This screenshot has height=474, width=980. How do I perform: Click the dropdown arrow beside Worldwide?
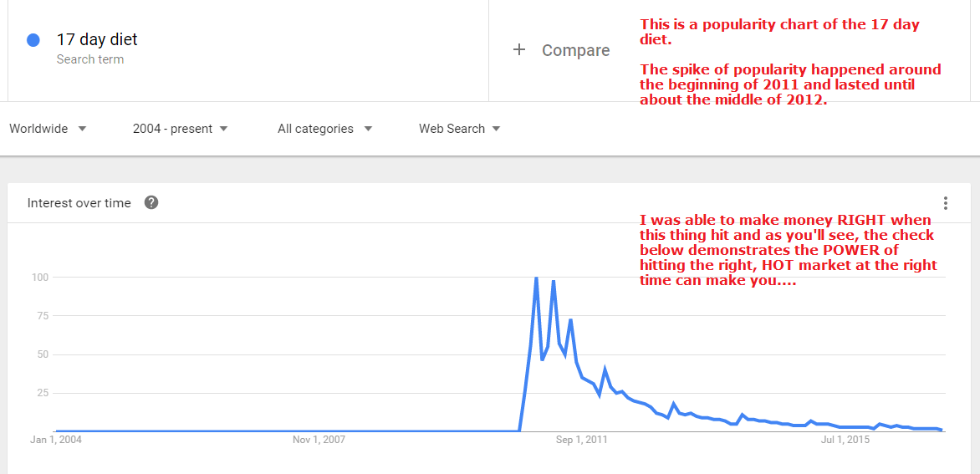pos(82,129)
